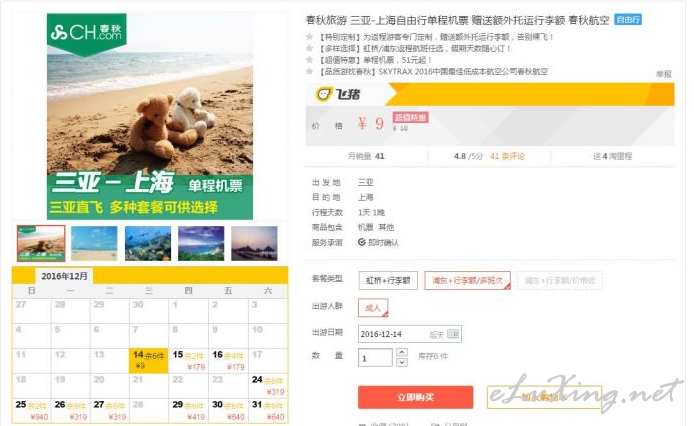Screen dimensions: 694x426
Task: Click the 超值特惠 price badge
Action: 410,117
